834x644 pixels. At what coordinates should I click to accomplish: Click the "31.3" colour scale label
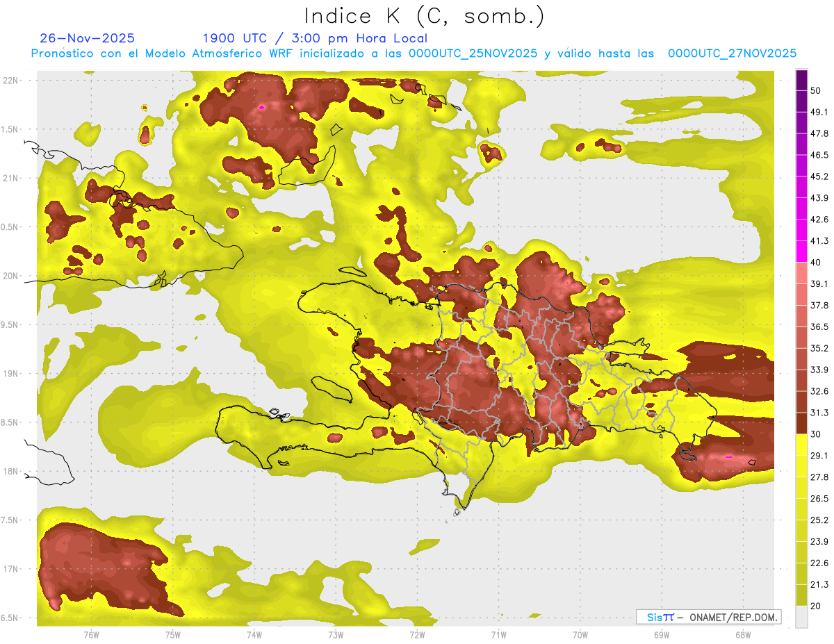[x=819, y=413]
